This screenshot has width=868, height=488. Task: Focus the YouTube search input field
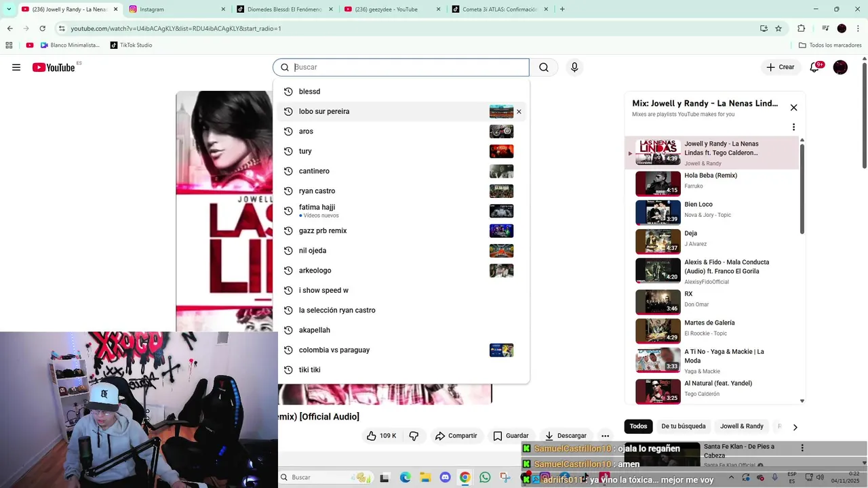click(x=401, y=67)
